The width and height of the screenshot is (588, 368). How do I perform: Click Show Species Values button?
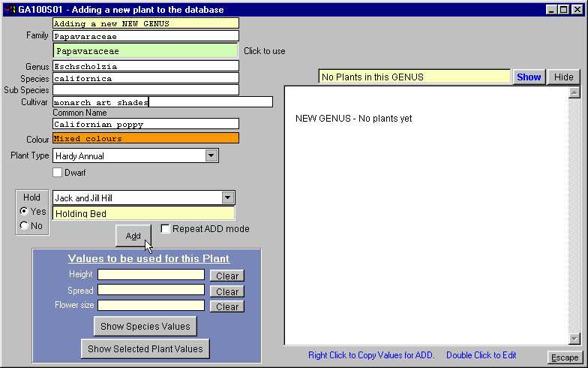point(145,327)
